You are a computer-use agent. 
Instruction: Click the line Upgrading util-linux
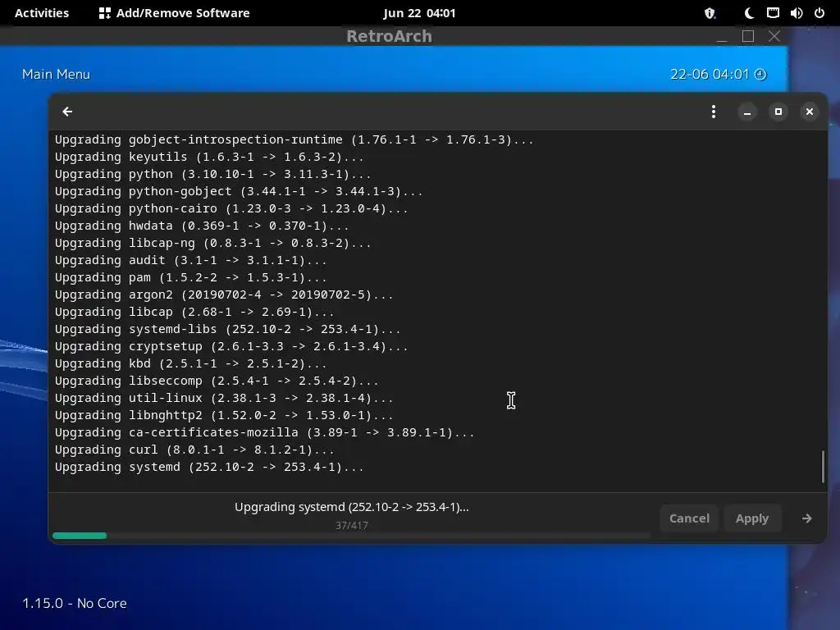tap(224, 398)
